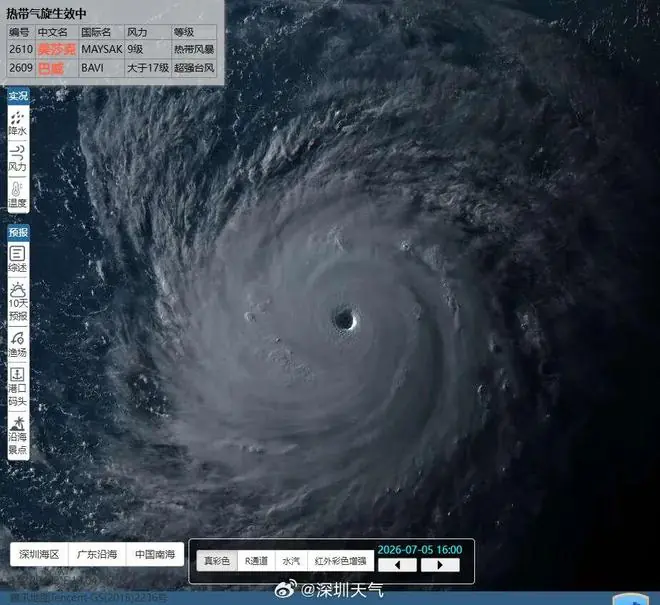Step to previous satellite frame arrow
Viewport: 660px width, 605px height.
397,565
